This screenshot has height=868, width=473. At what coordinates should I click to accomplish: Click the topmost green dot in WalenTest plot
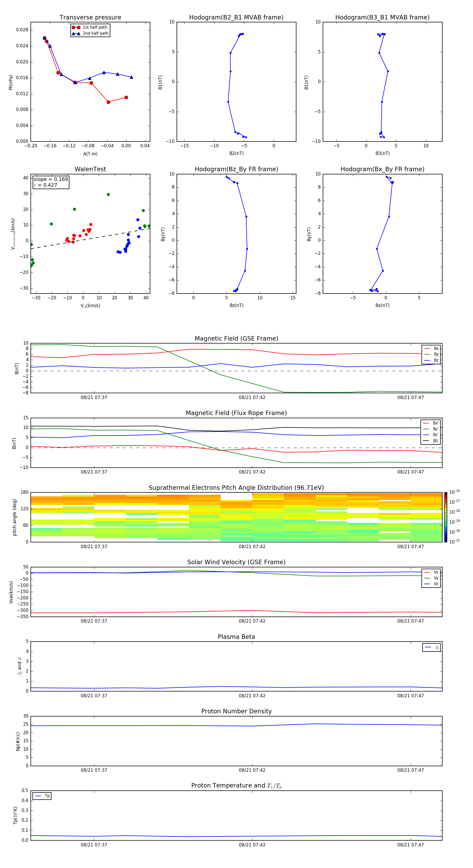109,194
